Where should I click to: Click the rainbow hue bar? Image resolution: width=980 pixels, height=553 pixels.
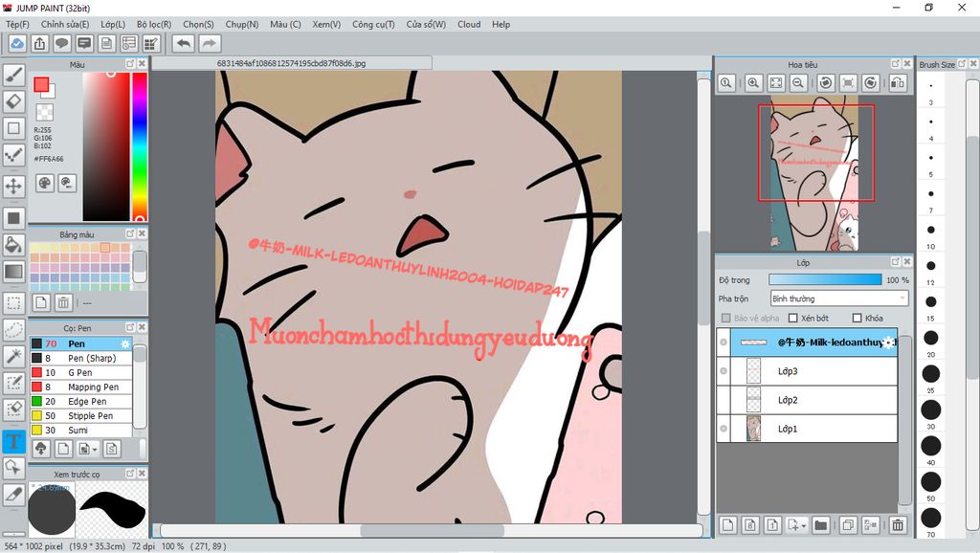click(x=140, y=146)
